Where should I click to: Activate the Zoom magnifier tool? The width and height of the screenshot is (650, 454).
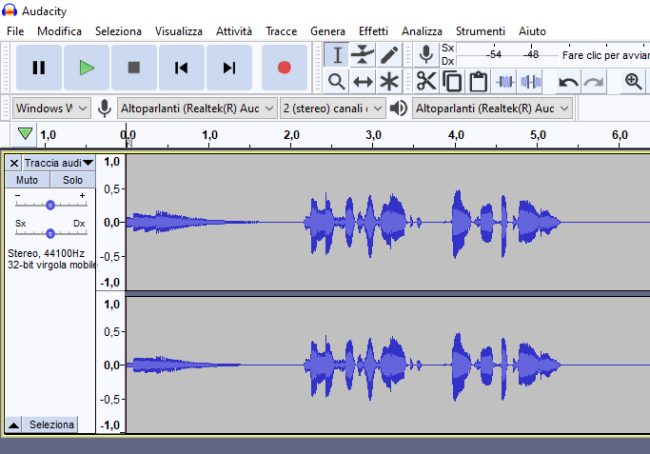tap(337, 82)
